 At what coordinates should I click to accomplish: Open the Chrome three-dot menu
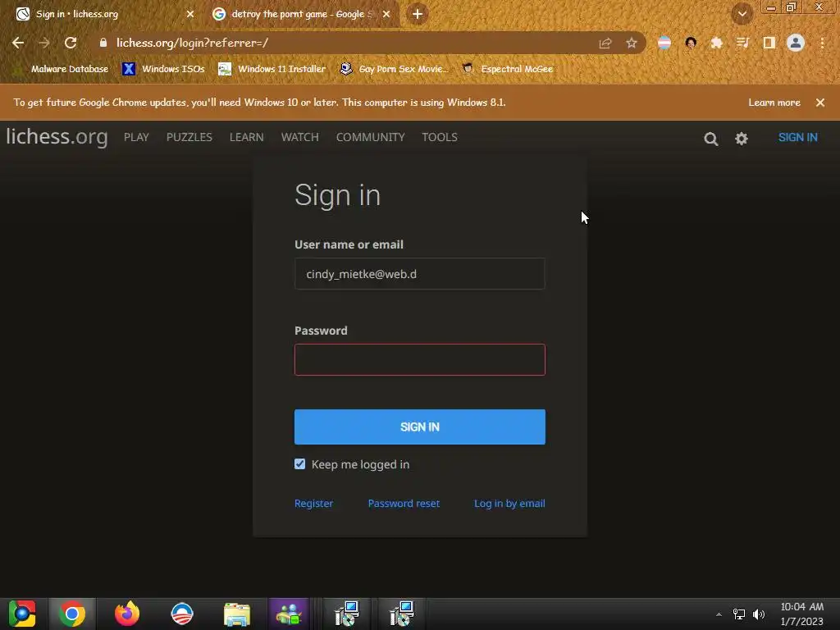pos(822,43)
